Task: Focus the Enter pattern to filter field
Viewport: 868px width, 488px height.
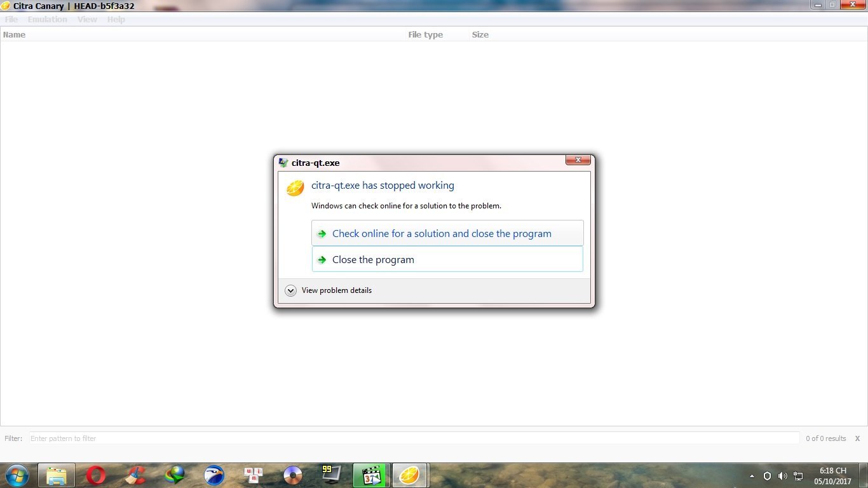Action: click(x=414, y=438)
